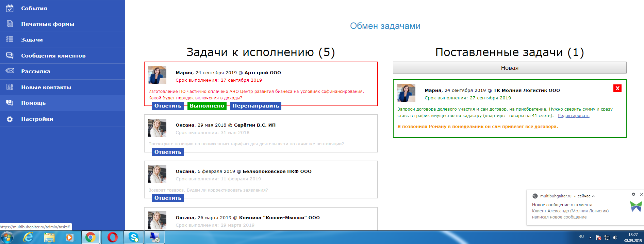
Task: Open notification settings gear in popup
Action: [x=633, y=194]
